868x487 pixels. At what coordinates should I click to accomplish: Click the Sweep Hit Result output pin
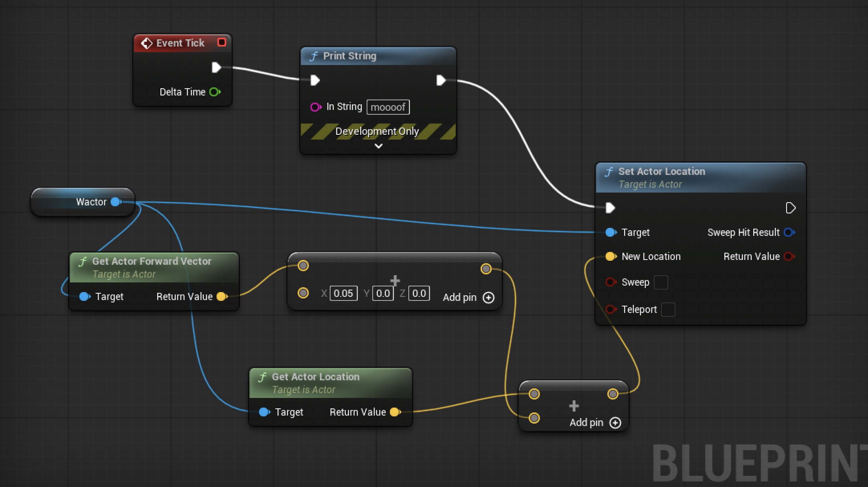click(789, 232)
